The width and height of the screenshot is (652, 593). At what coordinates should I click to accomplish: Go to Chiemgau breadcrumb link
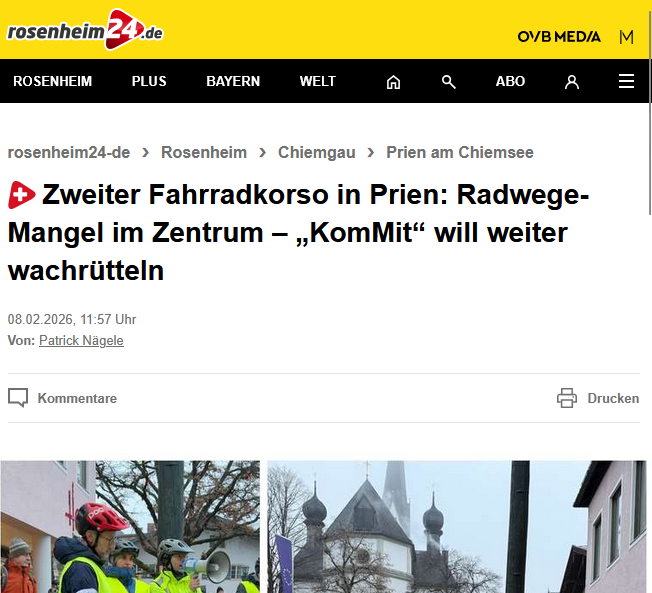(x=316, y=153)
